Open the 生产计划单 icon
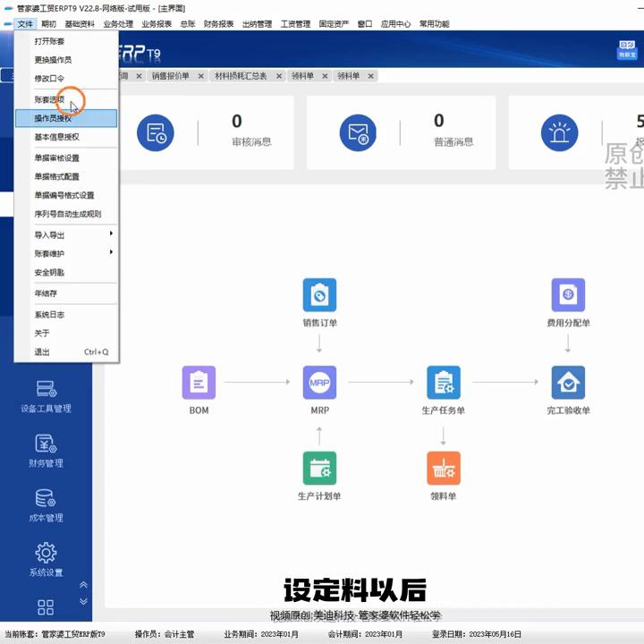The image size is (644, 644). point(319,468)
